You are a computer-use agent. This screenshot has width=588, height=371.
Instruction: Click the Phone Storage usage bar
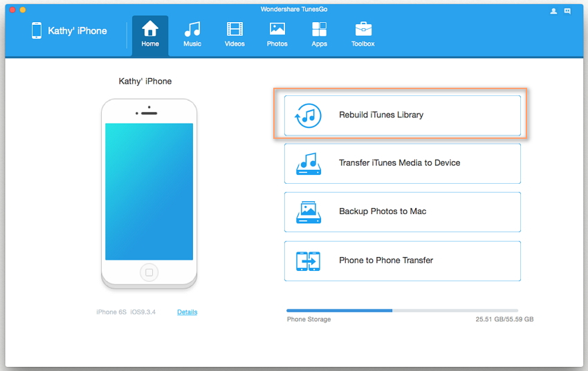pos(402,311)
